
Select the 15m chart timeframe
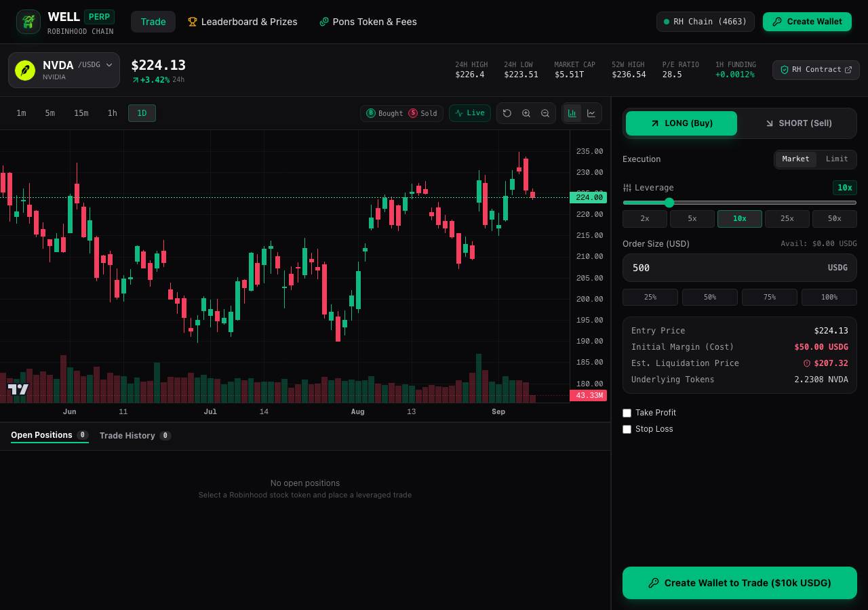point(81,113)
